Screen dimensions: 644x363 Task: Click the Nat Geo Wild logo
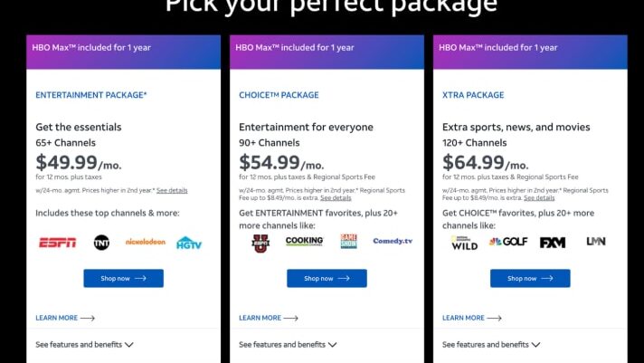click(x=464, y=243)
